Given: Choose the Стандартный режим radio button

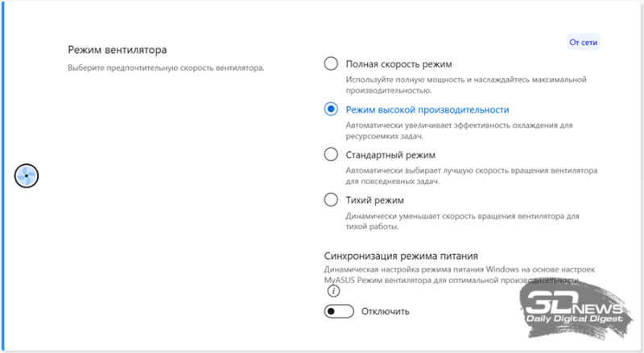Looking at the screenshot, I should (331, 154).
